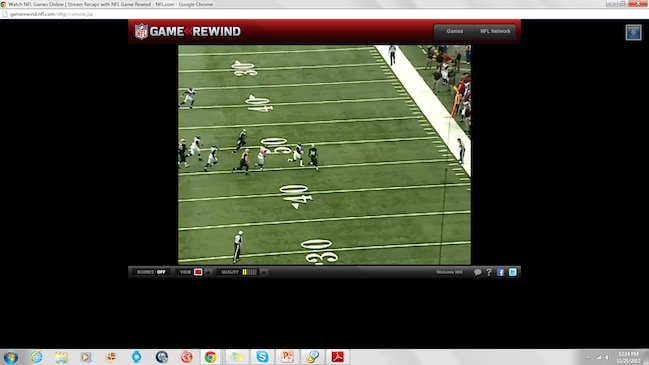Open help via the question mark icon
This screenshot has width=649, height=365.
coord(489,272)
